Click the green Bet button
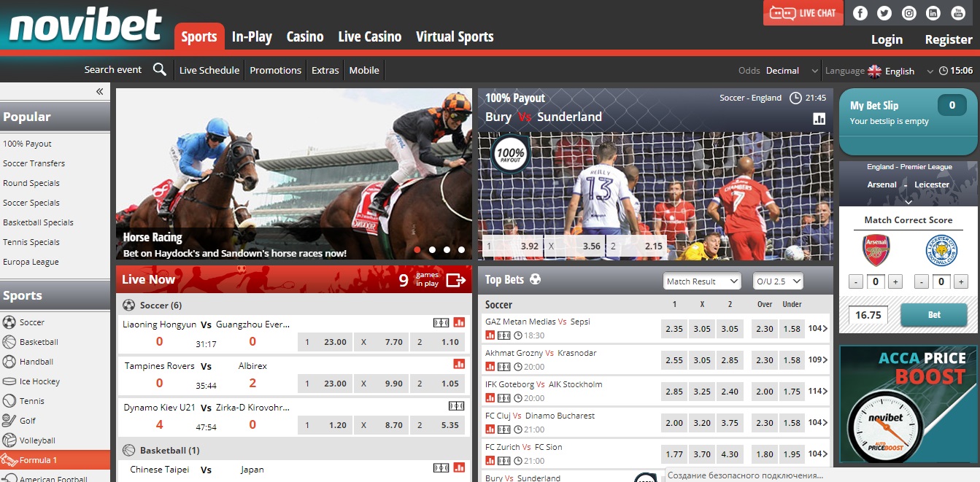 click(934, 315)
